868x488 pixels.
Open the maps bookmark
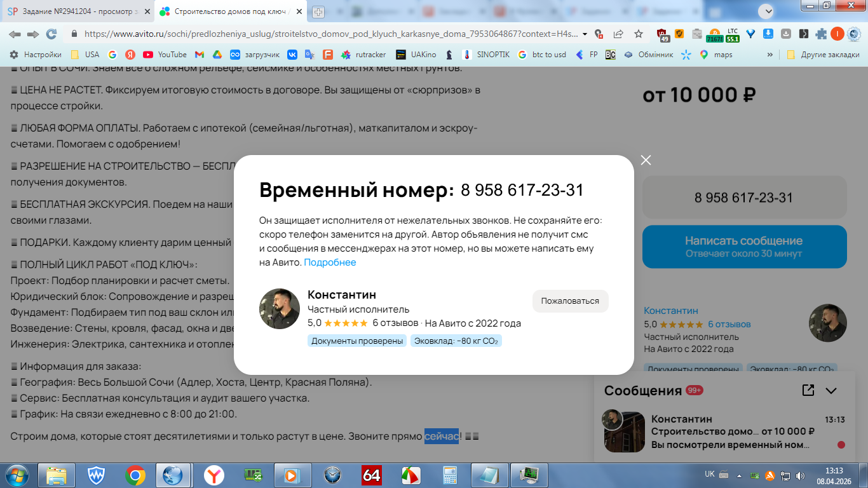716,55
